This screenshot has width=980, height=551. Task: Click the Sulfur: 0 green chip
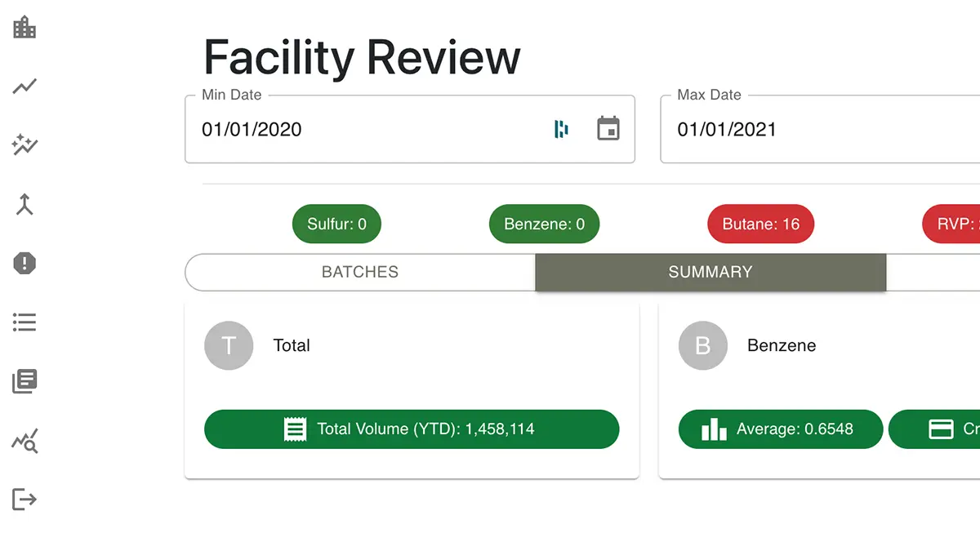click(x=336, y=224)
